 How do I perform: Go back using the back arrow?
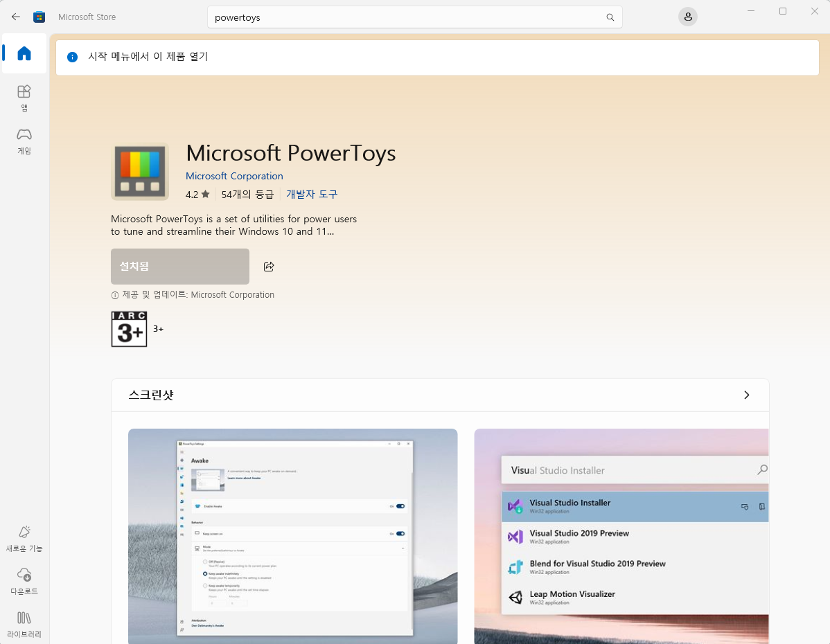(x=16, y=17)
